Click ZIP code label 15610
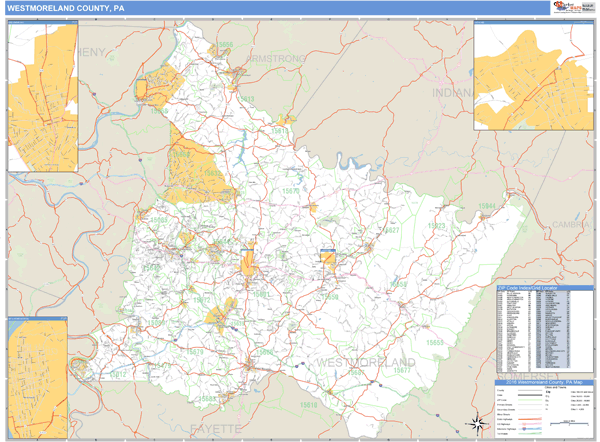This screenshot has height=442, width=600. point(308,405)
